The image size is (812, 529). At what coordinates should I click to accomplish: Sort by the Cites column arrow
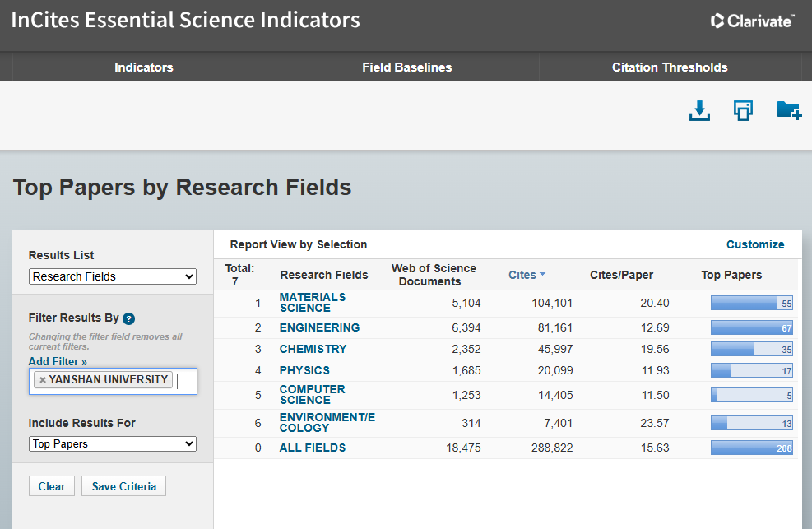point(542,275)
